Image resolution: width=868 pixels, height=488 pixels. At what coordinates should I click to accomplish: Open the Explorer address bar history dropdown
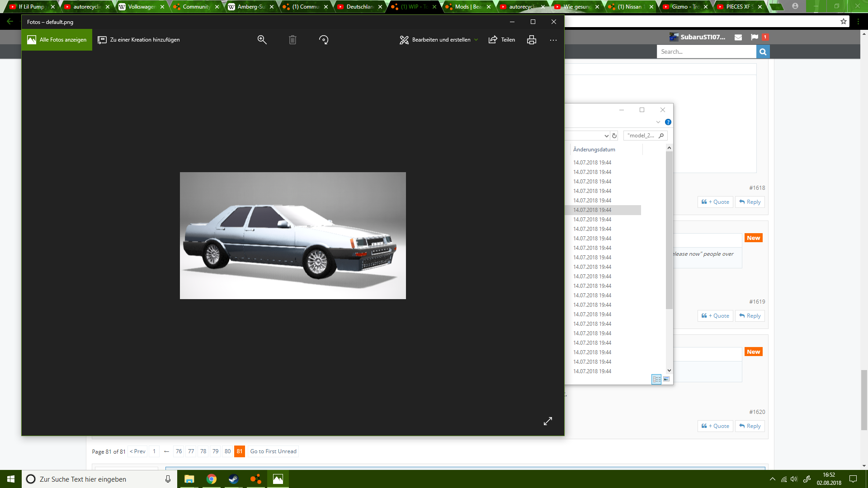tap(606, 136)
